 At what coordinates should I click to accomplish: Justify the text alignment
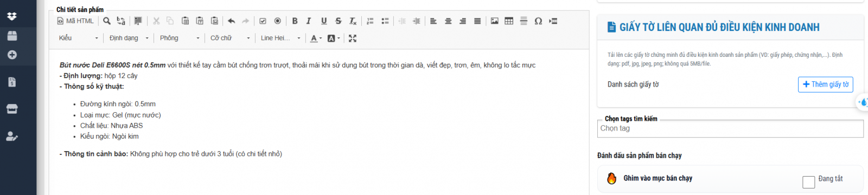(x=477, y=21)
